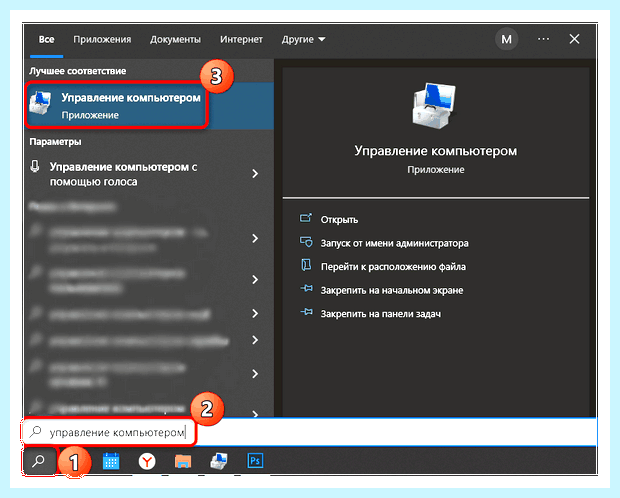This screenshot has width=620, height=498.
Task: Click the Открыть icon in preview
Action: pos(306,218)
